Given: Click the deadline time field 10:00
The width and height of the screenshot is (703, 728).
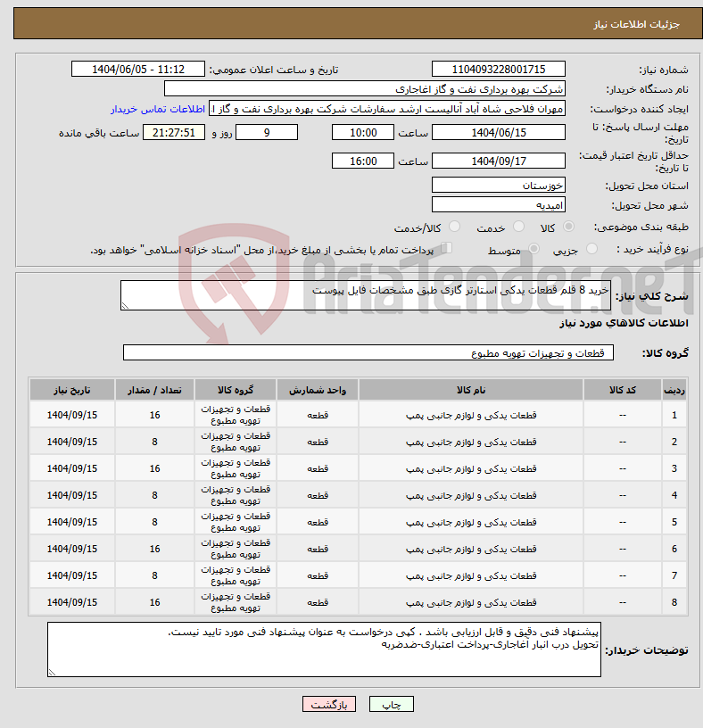Looking at the screenshot, I should [x=362, y=132].
